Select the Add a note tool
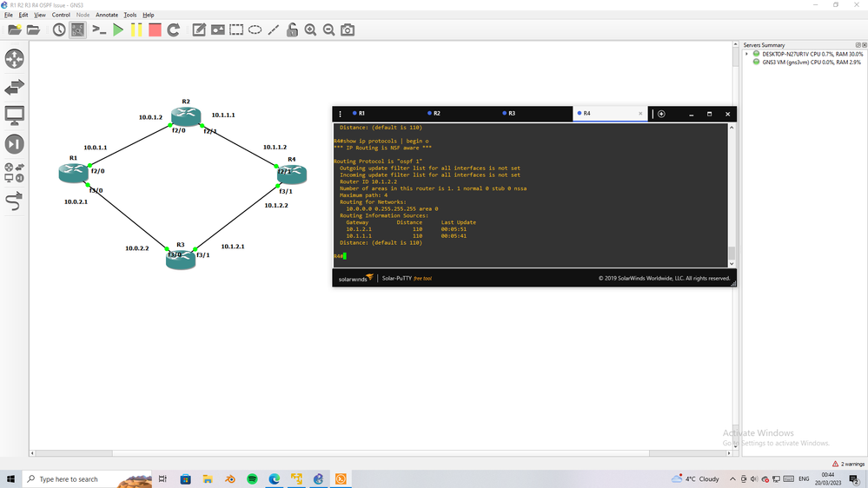 coord(199,30)
